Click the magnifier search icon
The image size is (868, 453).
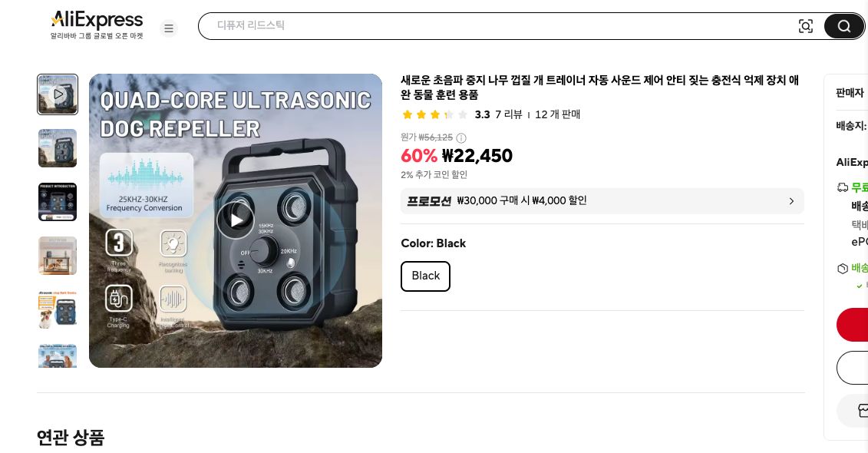843,25
